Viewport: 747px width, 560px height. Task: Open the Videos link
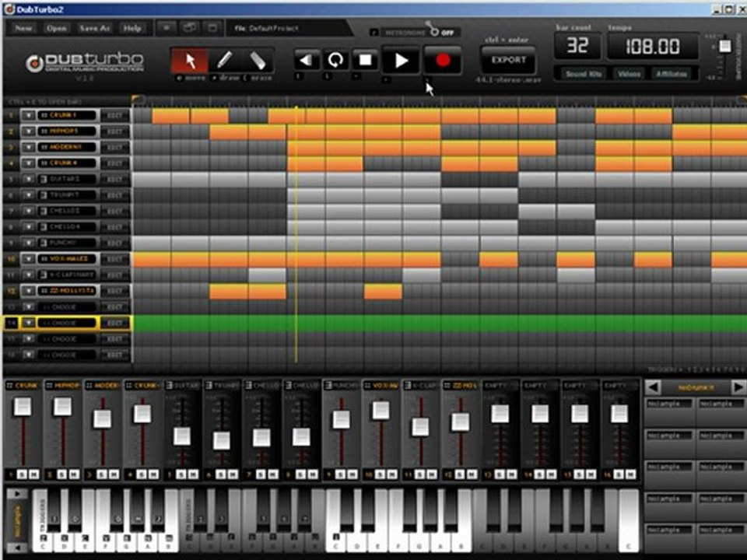tap(629, 74)
